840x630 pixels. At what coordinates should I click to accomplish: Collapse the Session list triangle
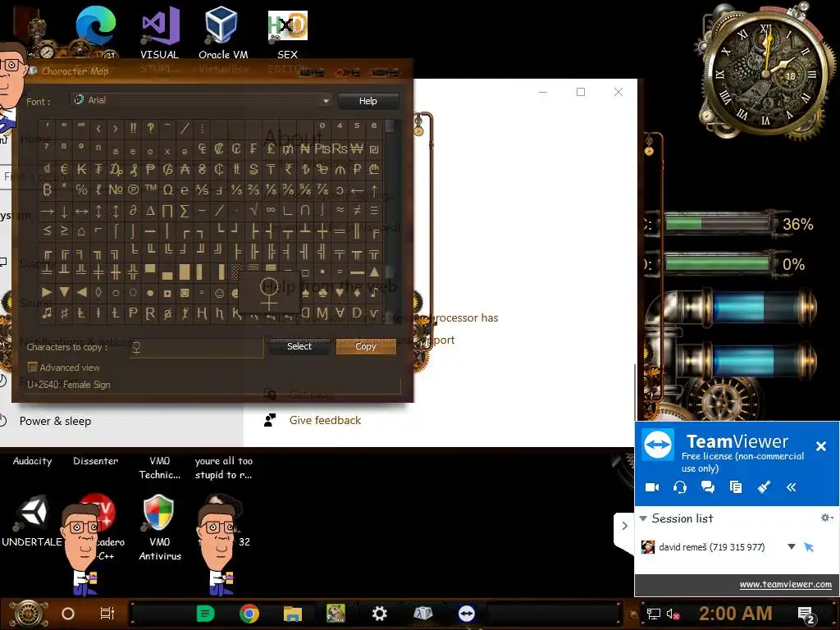(x=643, y=518)
